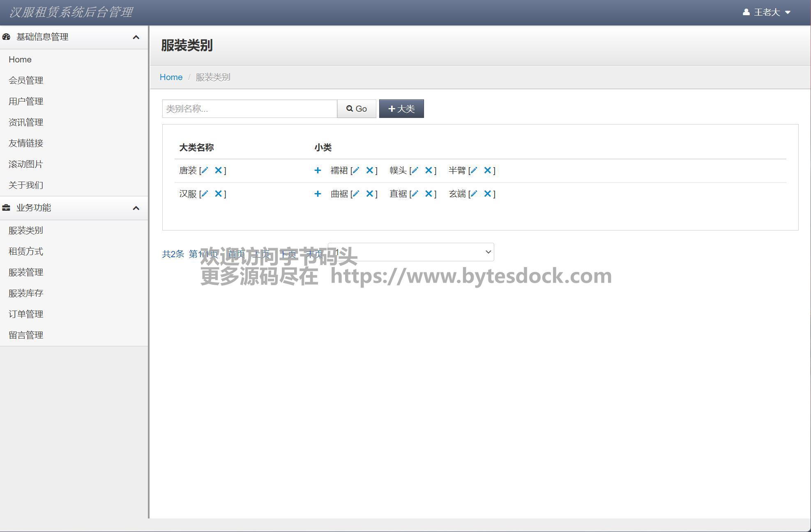
Task: Delete the 直裾 subcategory
Action: 429,194
